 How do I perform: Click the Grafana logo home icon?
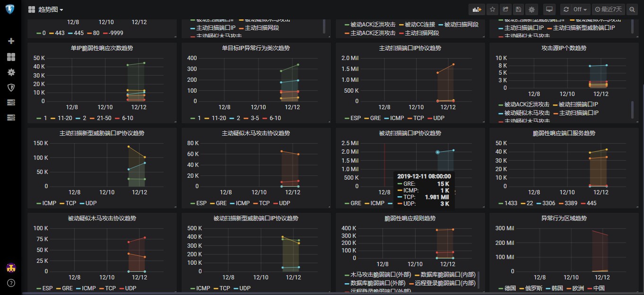(x=11, y=9)
